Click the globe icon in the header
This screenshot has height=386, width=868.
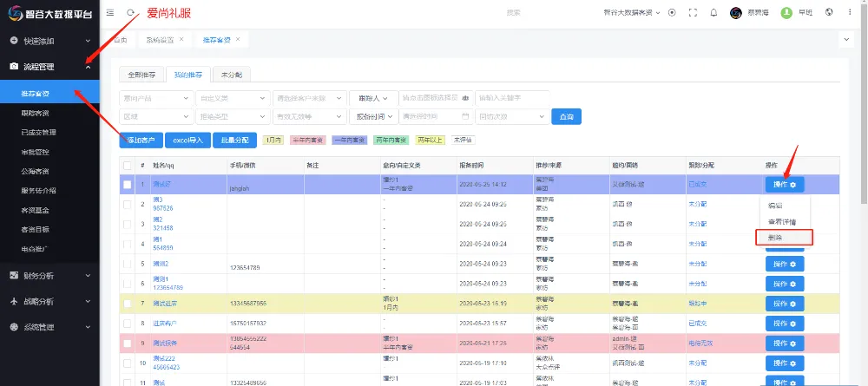pos(829,13)
